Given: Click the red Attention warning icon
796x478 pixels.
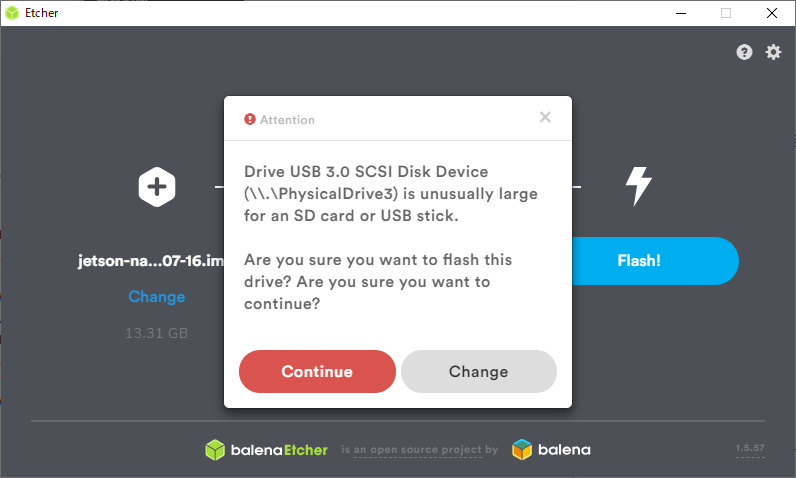Looking at the screenshot, I should click(x=250, y=119).
